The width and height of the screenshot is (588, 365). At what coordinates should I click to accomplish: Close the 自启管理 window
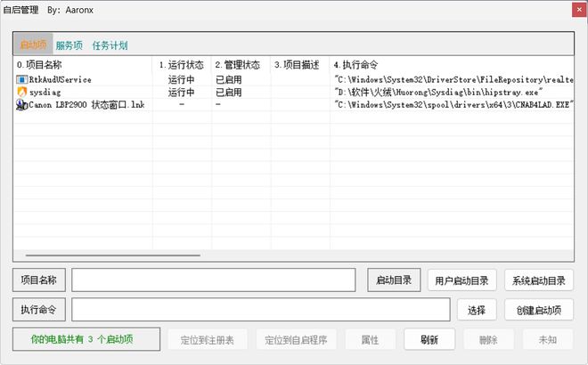click(579, 10)
